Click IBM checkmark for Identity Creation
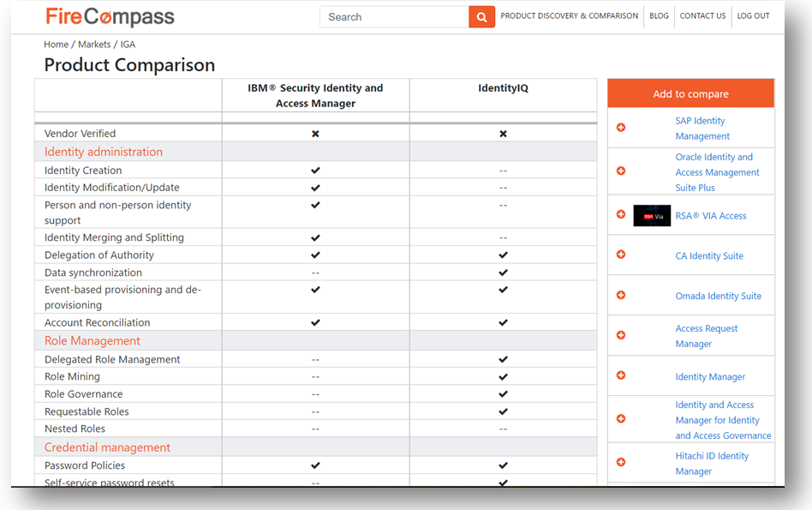 pyautogui.click(x=315, y=171)
